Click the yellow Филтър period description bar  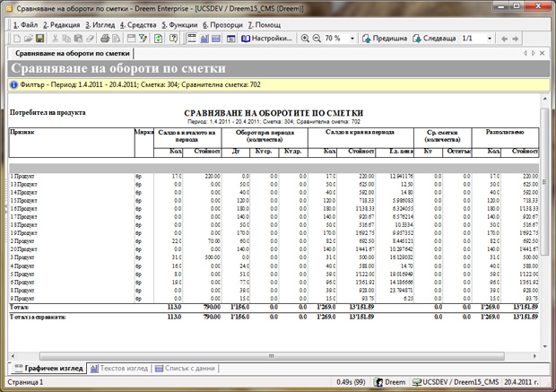point(279,85)
